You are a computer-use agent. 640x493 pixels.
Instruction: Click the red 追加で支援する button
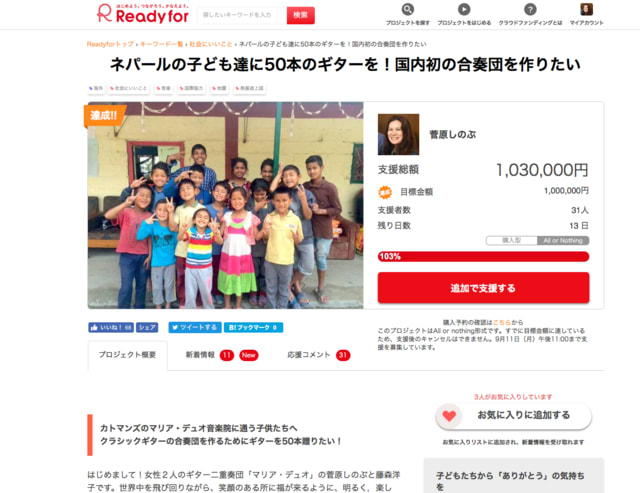click(483, 288)
